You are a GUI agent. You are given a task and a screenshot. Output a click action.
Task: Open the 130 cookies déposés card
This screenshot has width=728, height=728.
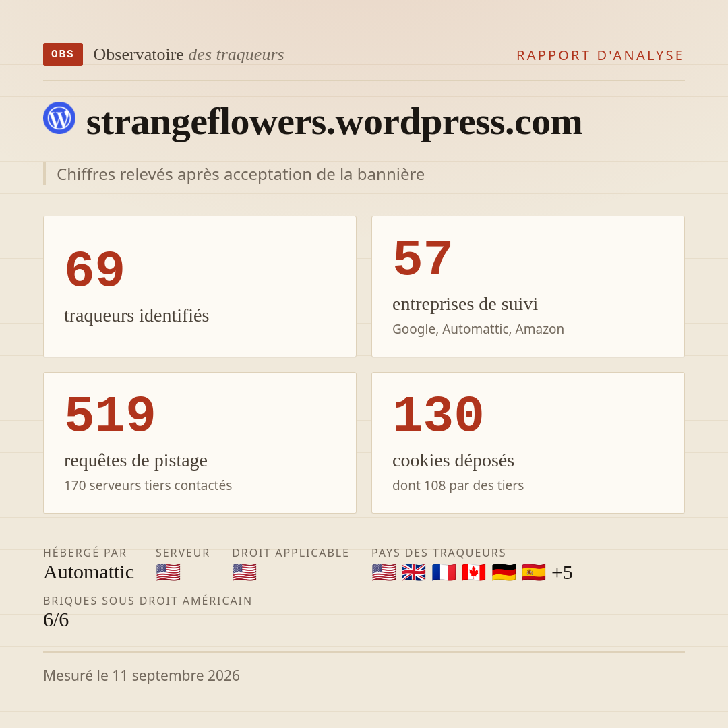[x=528, y=443]
